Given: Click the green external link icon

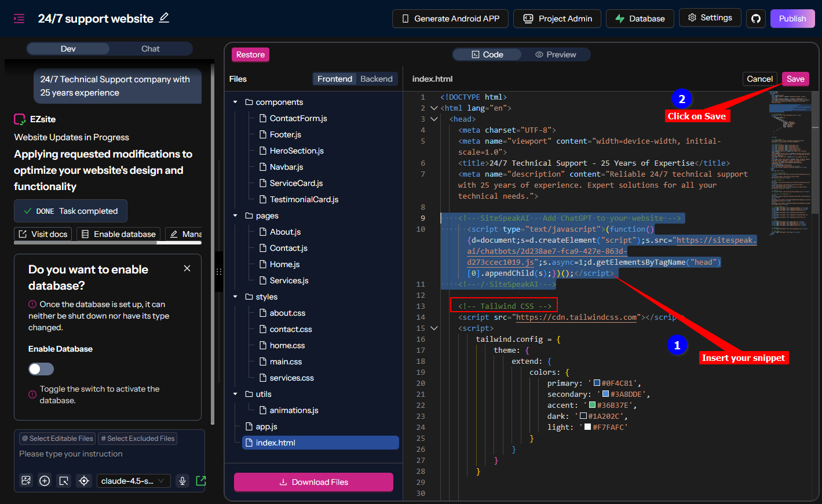Looking at the screenshot, I should pyautogui.click(x=201, y=480).
